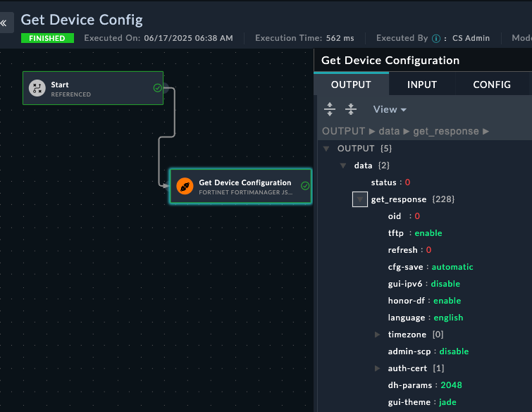Click the 562 ms execution time

click(340, 38)
